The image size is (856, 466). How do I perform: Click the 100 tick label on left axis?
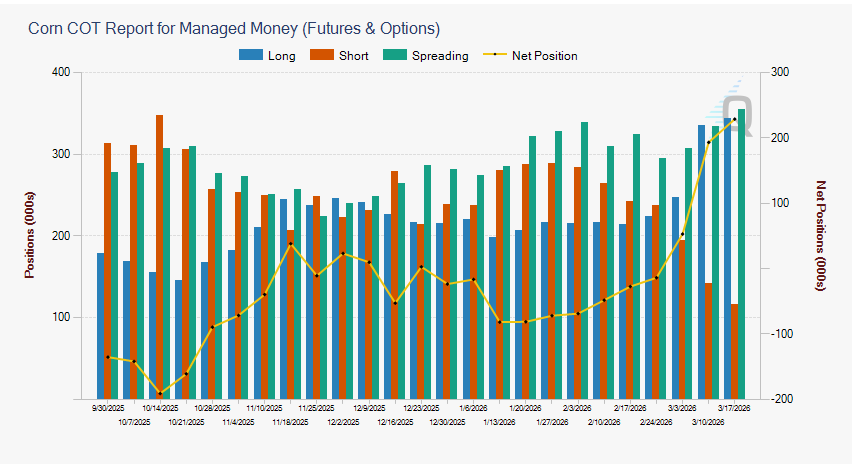point(61,317)
